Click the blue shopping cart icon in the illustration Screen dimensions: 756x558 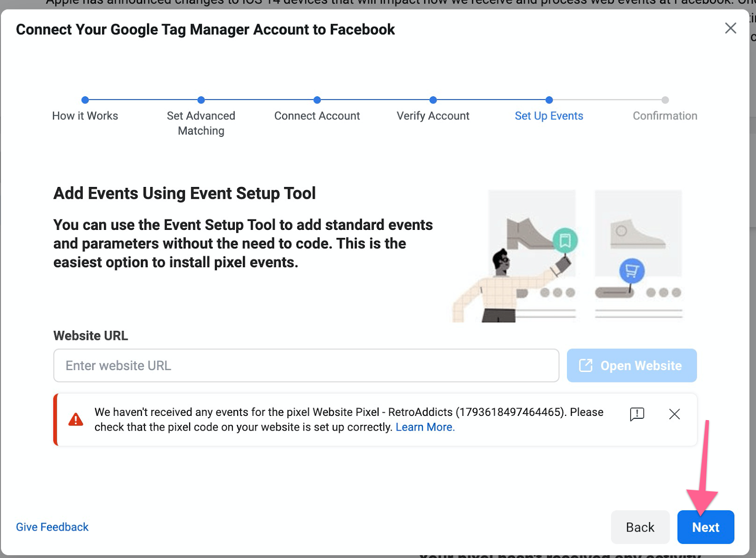(x=632, y=271)
